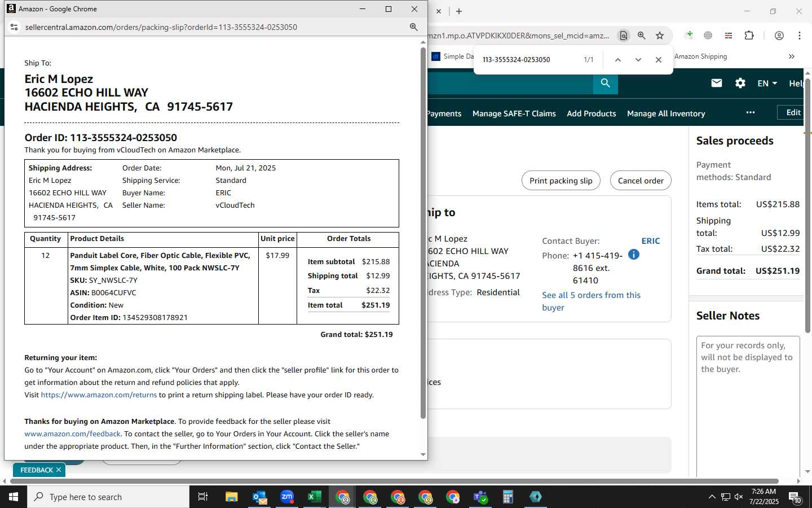This screenshot has height=508, width=812.
Task: Click in the Seller Notes text area
Action: (x=748, y=406)
